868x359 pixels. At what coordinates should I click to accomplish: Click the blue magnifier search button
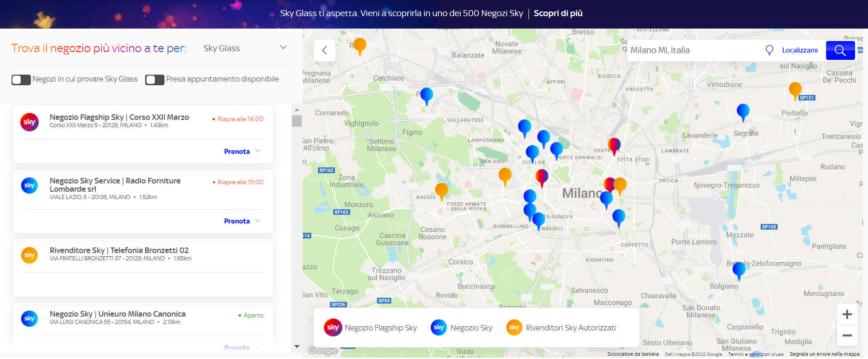[840, 50]
